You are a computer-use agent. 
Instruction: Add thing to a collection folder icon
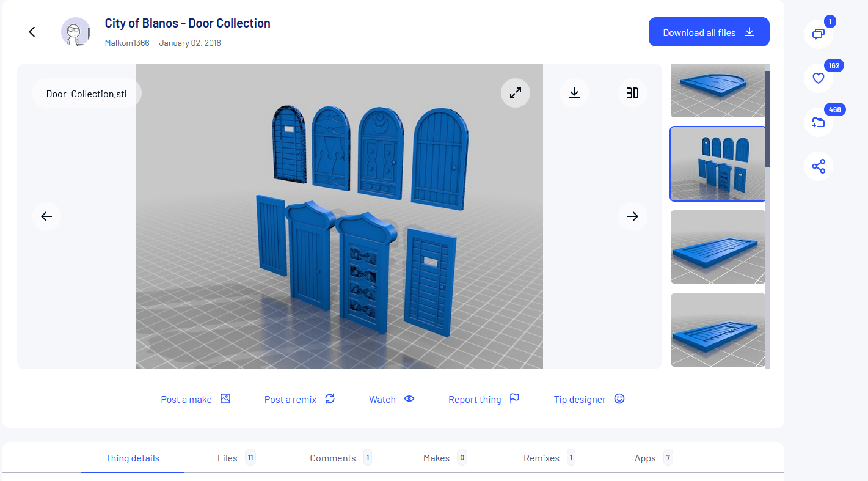819,122
